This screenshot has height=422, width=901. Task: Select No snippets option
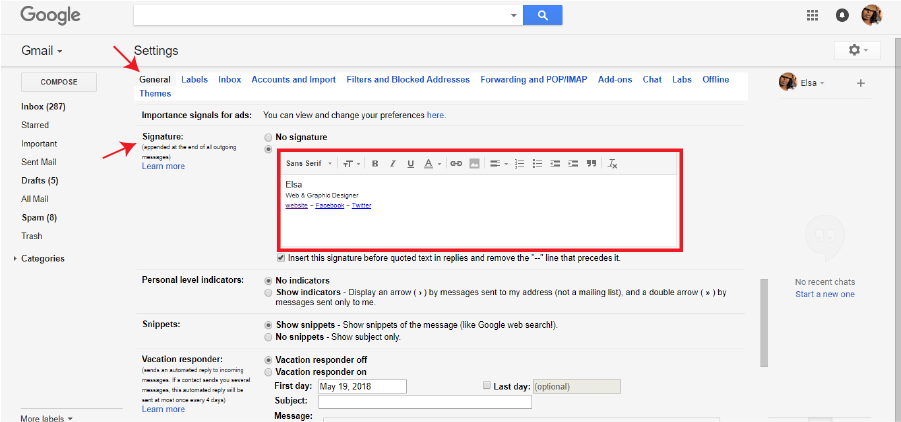268,337
